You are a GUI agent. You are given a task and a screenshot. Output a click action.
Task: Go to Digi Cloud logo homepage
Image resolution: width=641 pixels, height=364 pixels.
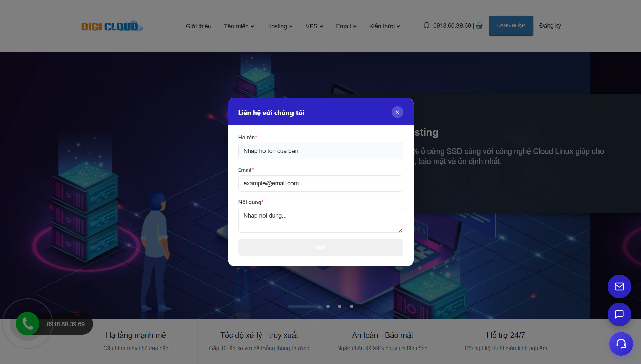coord(112,26)
